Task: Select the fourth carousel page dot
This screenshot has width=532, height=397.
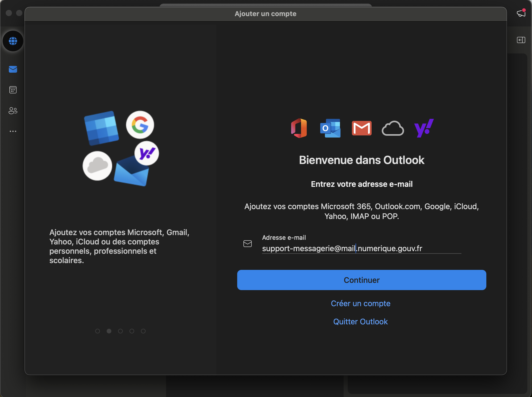Action: [132, 331]
